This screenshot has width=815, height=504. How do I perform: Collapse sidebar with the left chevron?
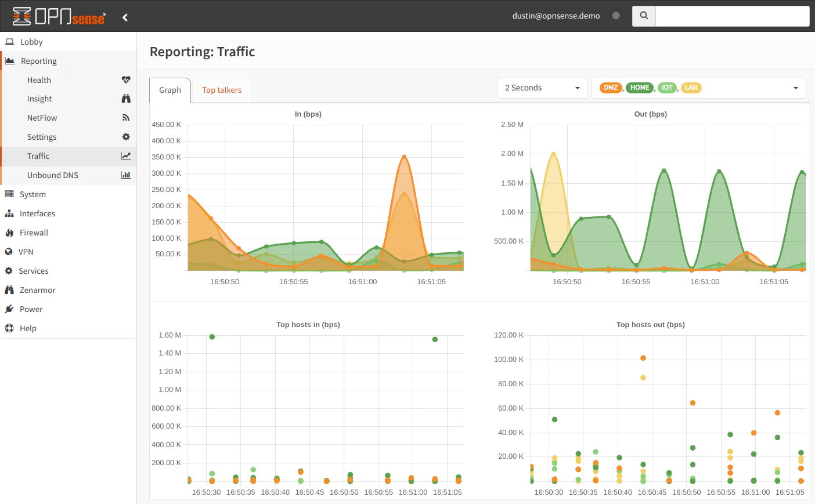pyautogui.click(x=125, y=17)
